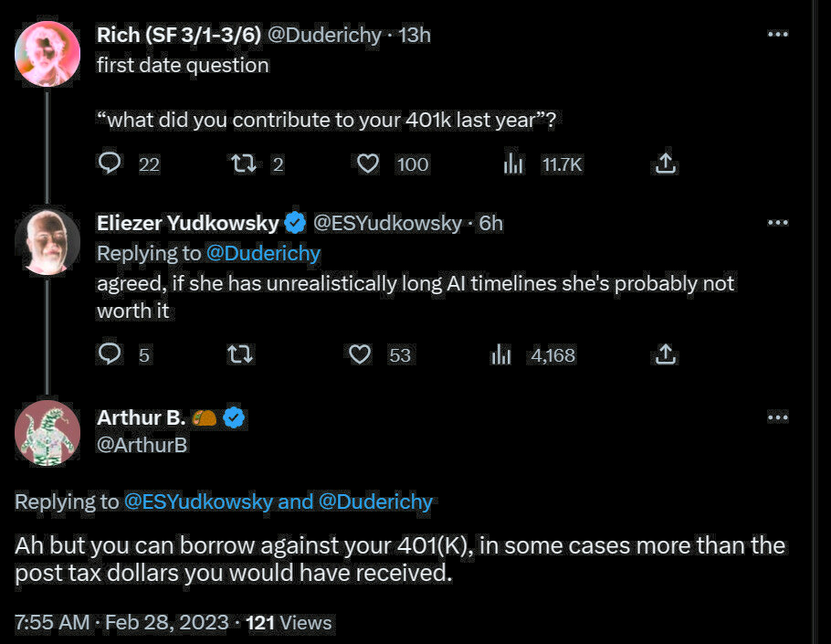Share Eliezer Yudkowsky's tweet
The width and height of the screenshot is (831, 644).
666,354
